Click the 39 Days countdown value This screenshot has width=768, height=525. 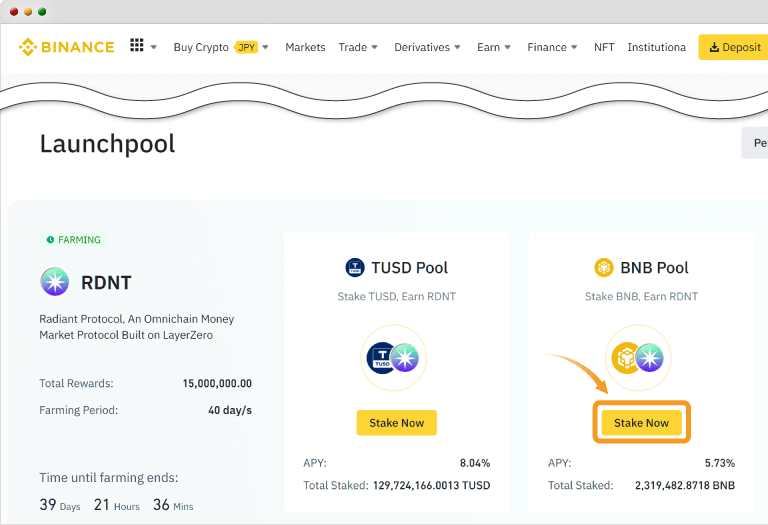point(60,505)
